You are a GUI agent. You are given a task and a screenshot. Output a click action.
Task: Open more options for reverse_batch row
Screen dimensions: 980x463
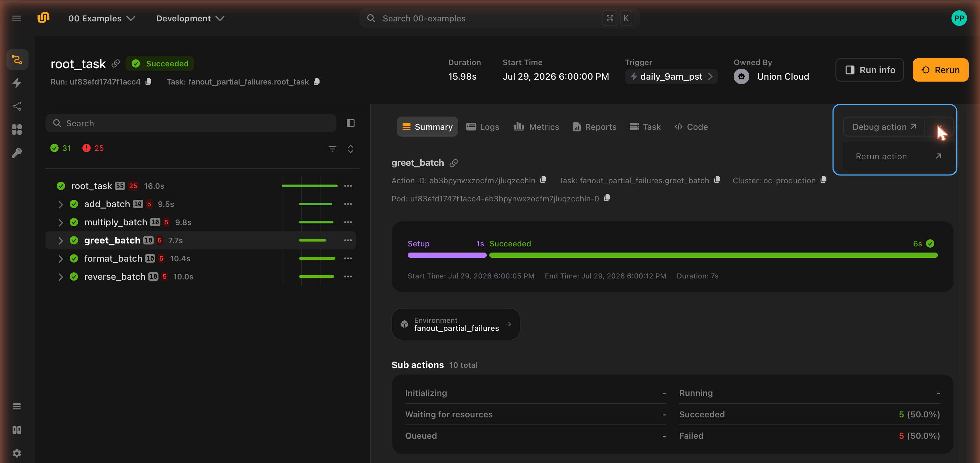(x=348, y=277)
